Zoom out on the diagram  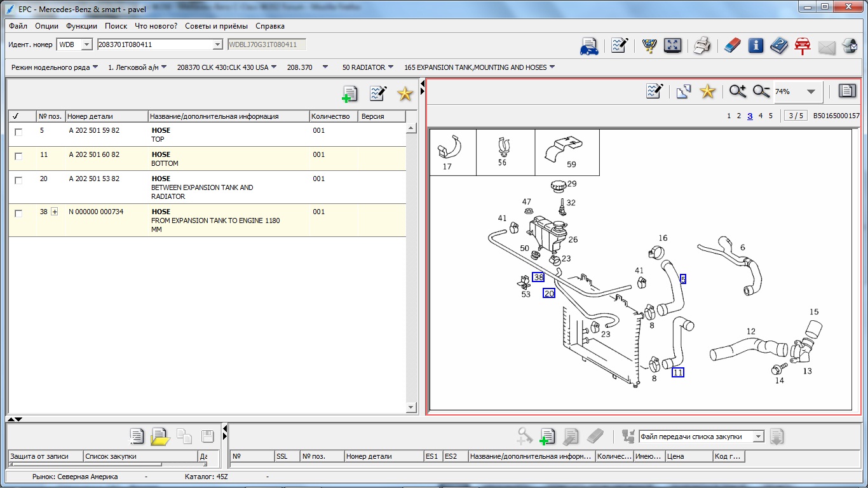pyautogui.click(x=761, y=91)
